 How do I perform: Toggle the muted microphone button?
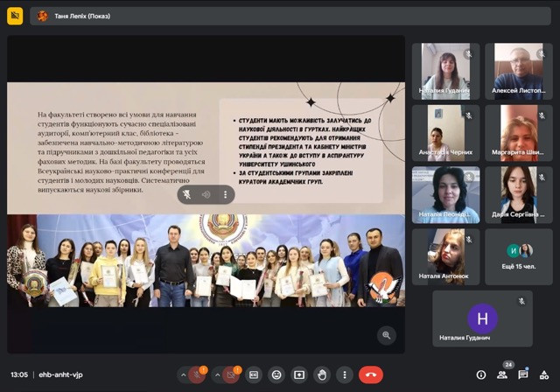(196, 374)
